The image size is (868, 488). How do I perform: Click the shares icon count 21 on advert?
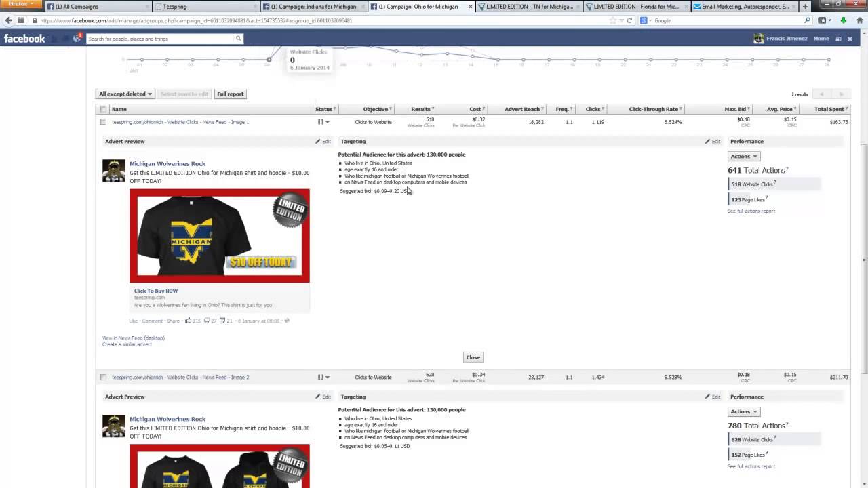[x=226, y=321]
